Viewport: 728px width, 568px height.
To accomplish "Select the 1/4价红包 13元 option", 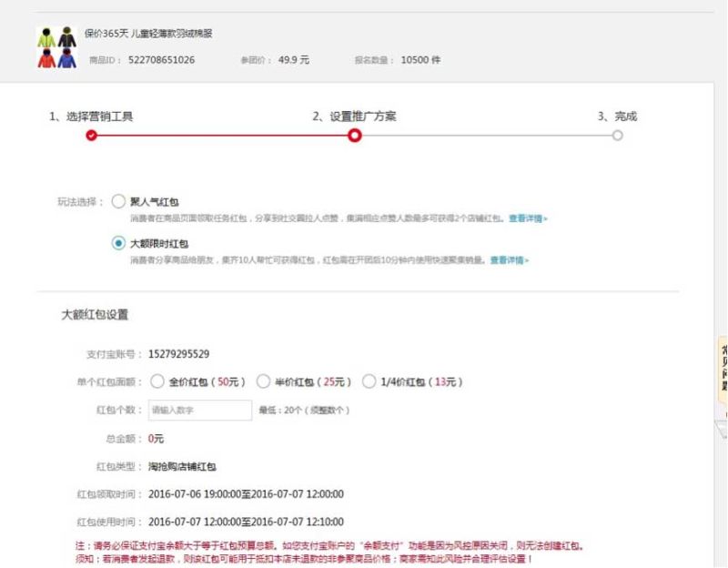I will 369,381.
